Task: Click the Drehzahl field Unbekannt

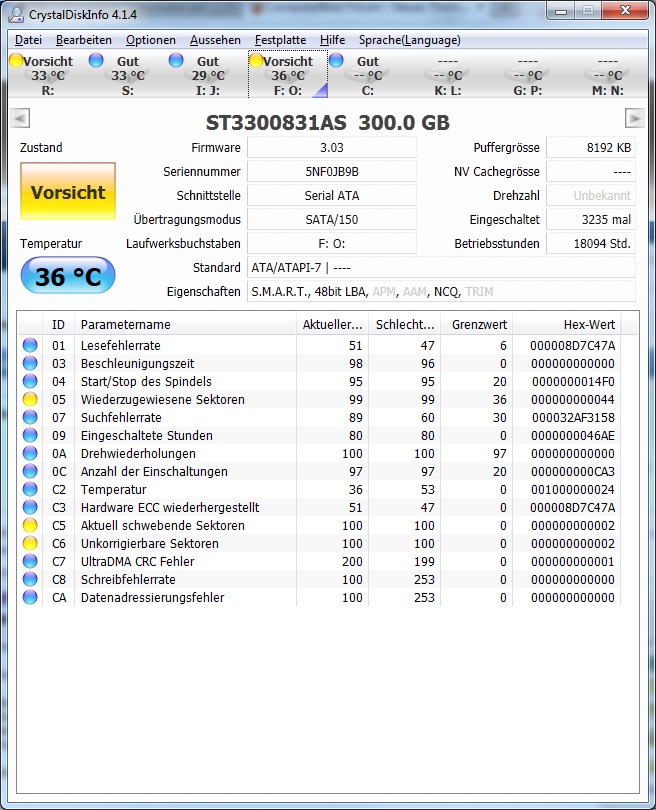Action: pos(591,196)
